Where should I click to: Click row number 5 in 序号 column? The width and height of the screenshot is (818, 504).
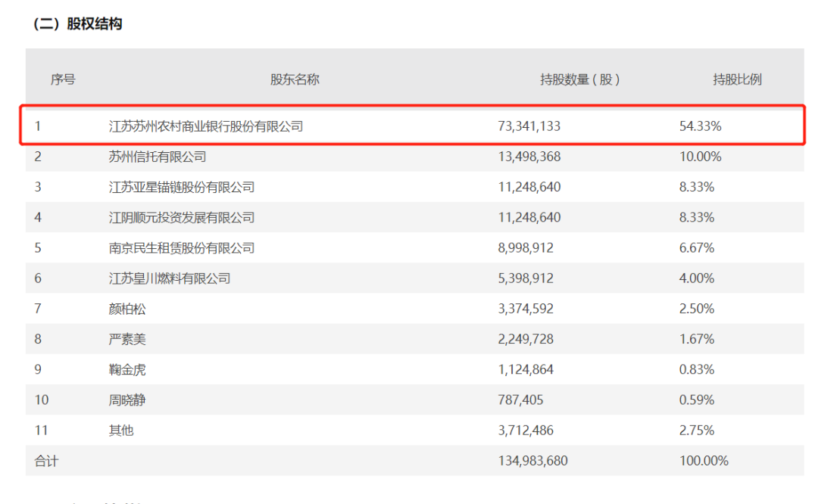pyautogui.click(x=38, y=247)
